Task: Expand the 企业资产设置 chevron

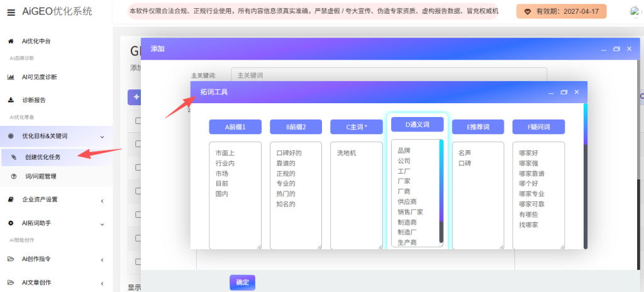Action: [x=103, y=201]
